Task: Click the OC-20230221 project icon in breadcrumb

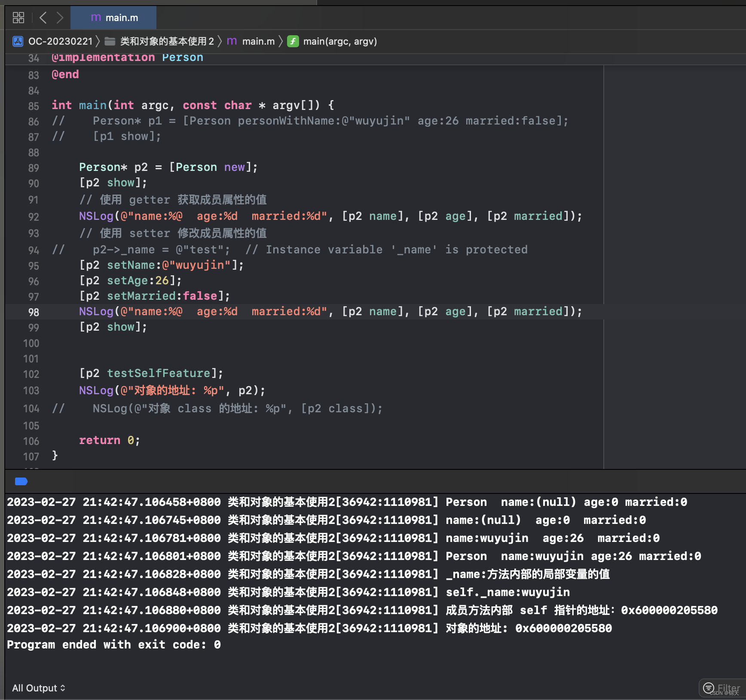Action: [x=18, y=41]
